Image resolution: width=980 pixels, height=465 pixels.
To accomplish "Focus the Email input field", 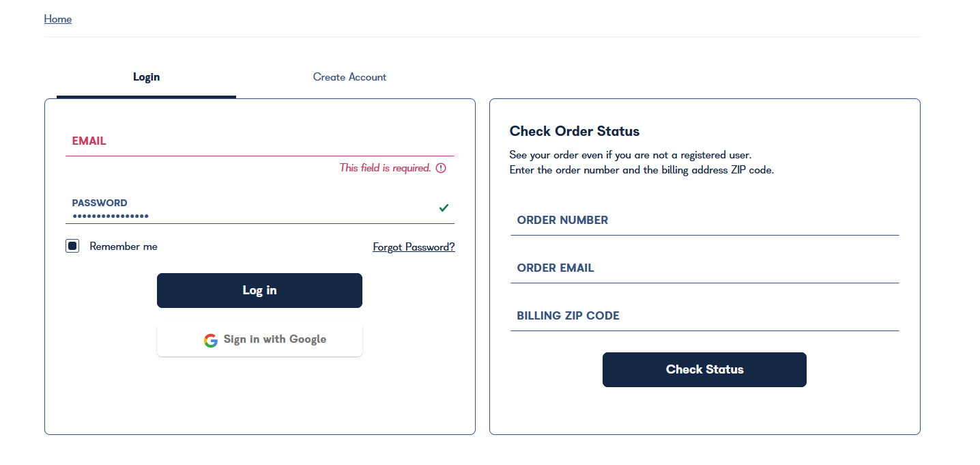I will point(259,142).
